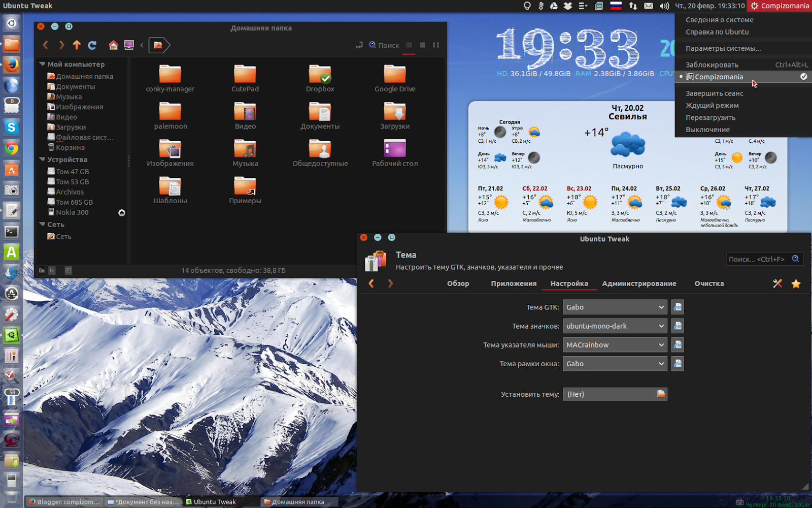Choose Заблокировать in the session menu
This screenshot has width=812, height=508.
click(743, 65)
